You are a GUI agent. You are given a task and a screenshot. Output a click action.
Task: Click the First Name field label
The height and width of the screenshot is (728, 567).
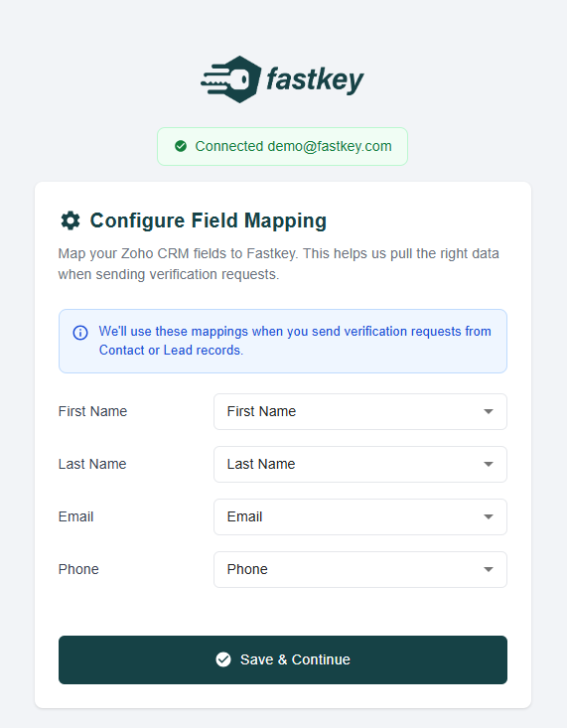(x=92, y=411)
